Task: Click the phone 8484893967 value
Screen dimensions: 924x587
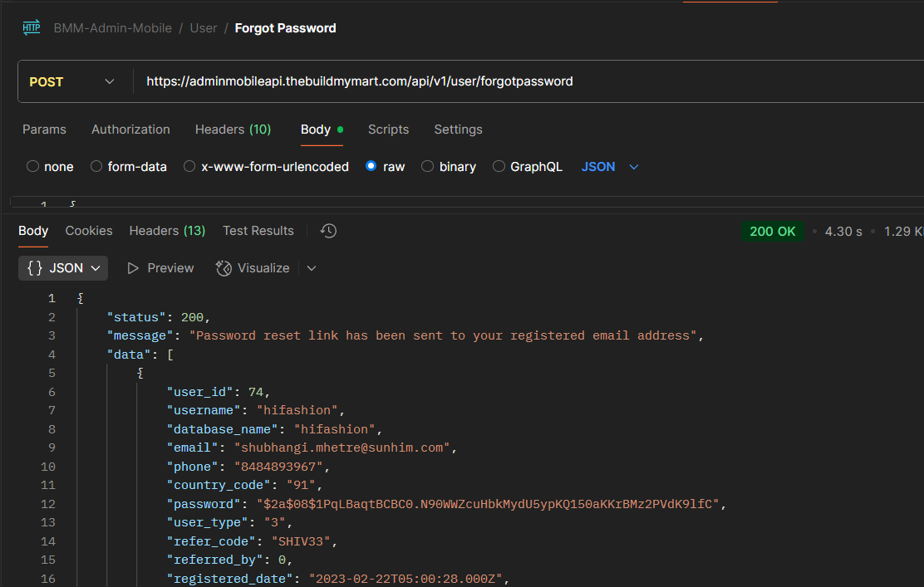Action: click(278, 467)
